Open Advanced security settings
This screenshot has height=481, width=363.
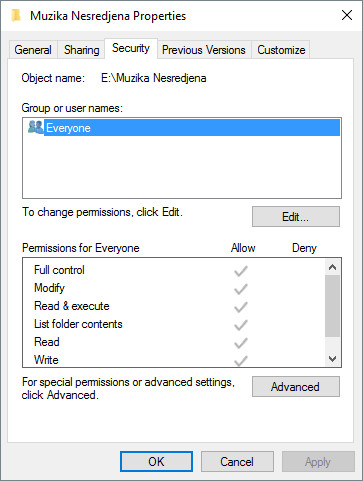pos(296,387)
